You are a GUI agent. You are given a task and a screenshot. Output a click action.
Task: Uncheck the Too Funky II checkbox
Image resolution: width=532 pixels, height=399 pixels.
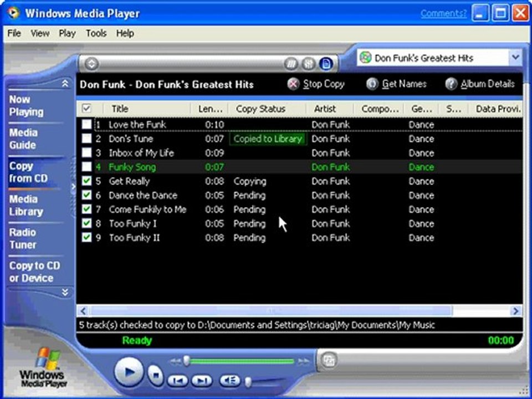click(x=87, y=238)
